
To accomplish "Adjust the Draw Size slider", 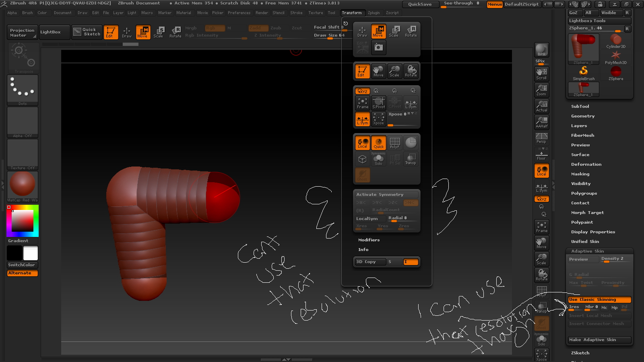I will click(329, 35).
